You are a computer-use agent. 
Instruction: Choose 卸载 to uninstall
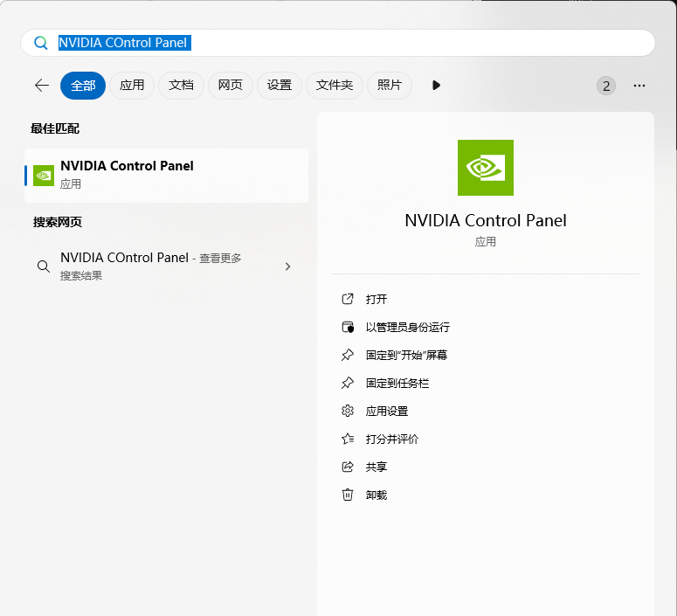pyautogui.click(x=376, y=495)
